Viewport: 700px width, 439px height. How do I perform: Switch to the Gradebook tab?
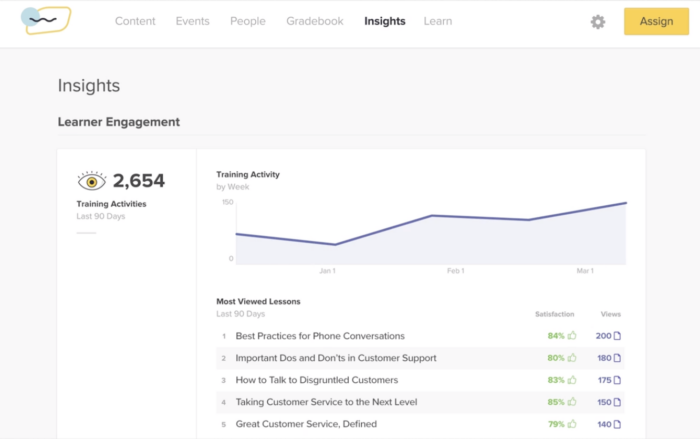(314, 21)
